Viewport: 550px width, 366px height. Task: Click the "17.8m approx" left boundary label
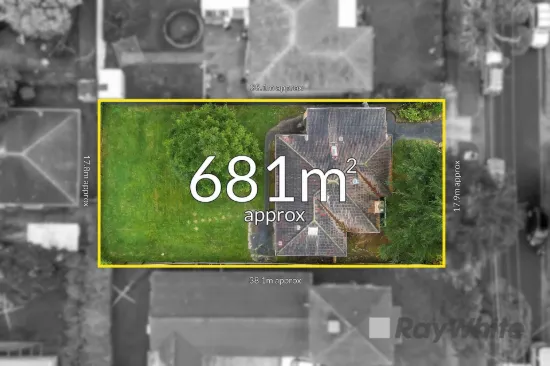click(x=86, y=181)
